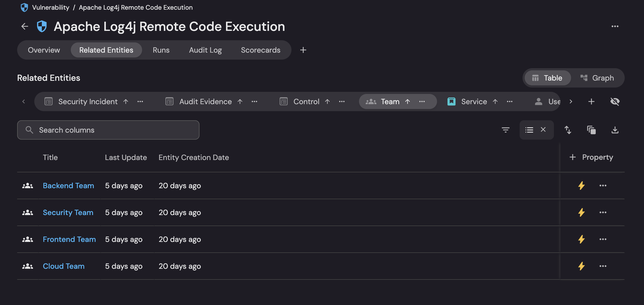Open the Control entity three-dot menu
Image resolution: width=644 pixels, height=305 pixels.
pos(342,101)
